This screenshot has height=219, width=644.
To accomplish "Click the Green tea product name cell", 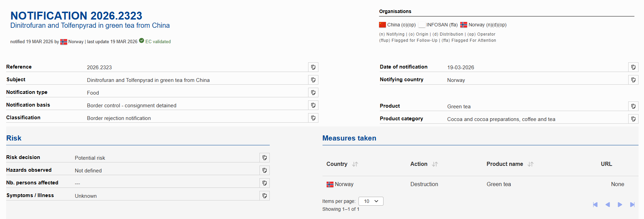I will pos(499,184).
